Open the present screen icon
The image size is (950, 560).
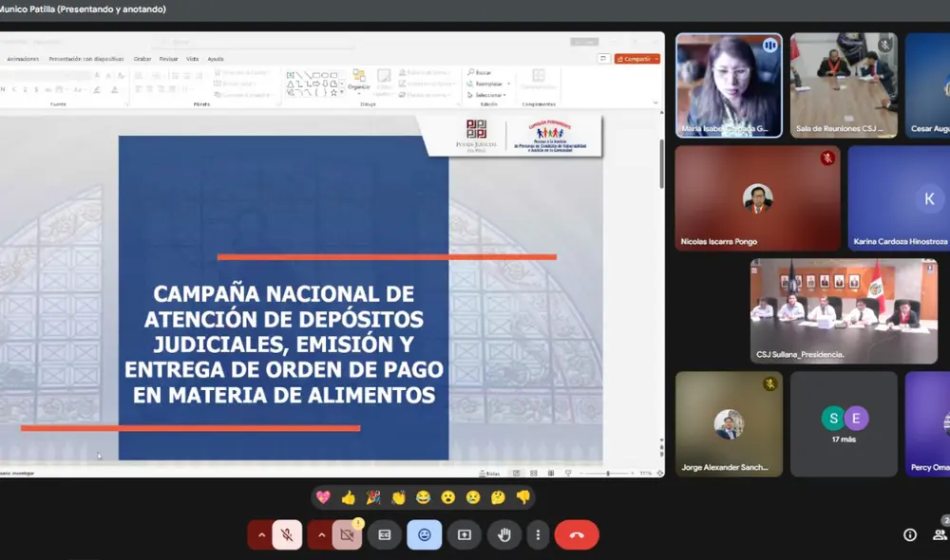(465, 535)
